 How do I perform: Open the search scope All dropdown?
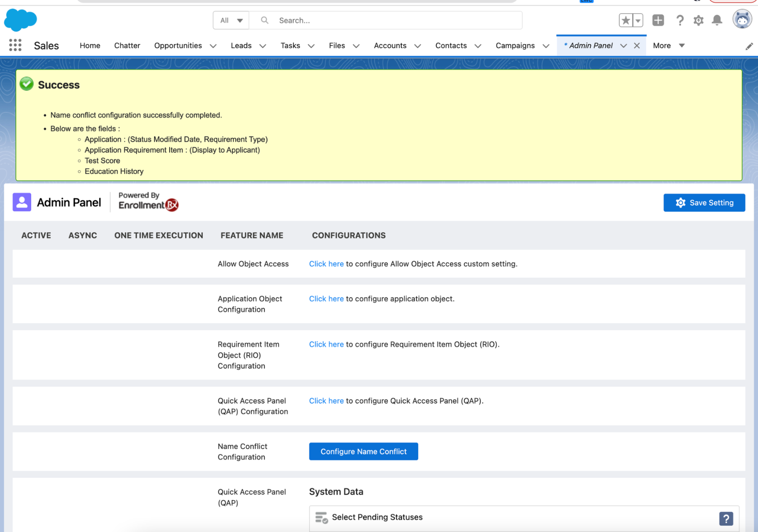(x=231, y=20)
